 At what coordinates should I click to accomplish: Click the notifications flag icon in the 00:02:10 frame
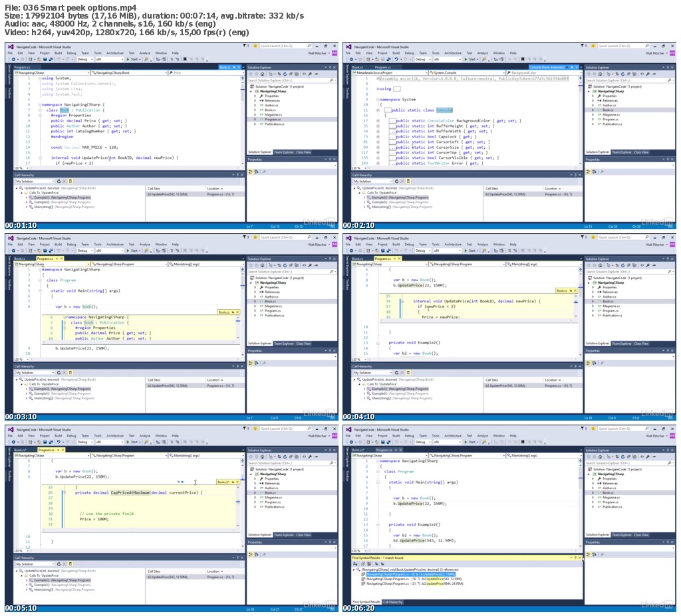coord(583,46)
